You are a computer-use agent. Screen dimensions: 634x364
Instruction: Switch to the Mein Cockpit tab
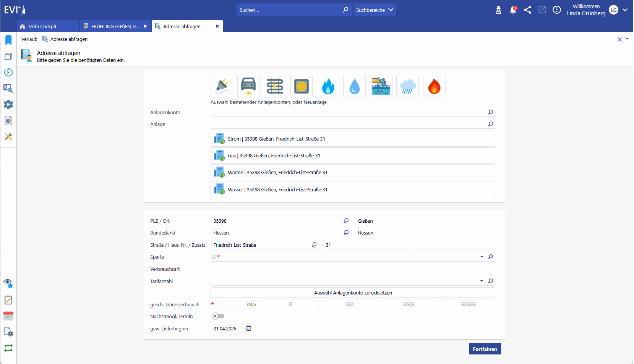click(42, 26)
